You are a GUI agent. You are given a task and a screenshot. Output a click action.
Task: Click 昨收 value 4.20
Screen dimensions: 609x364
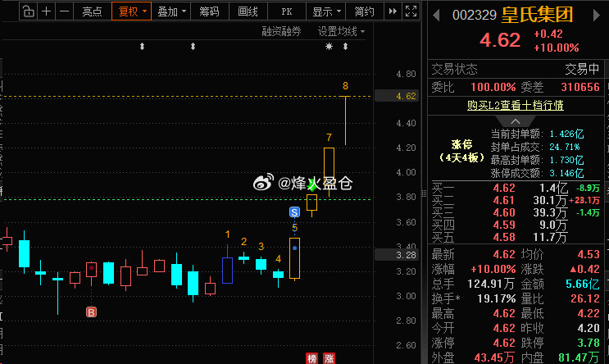pyautogui.click(x=589, y=328)
